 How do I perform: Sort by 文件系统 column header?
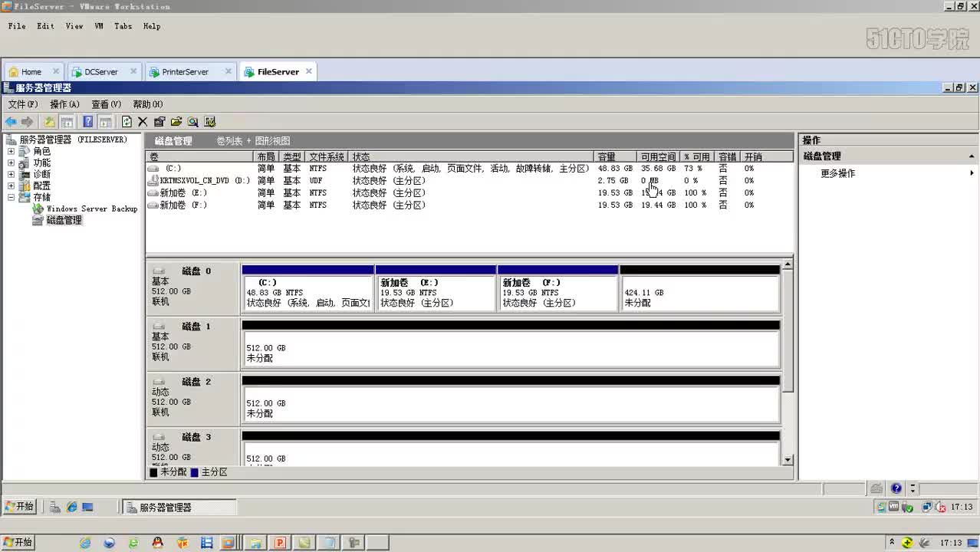coord(327,156)
